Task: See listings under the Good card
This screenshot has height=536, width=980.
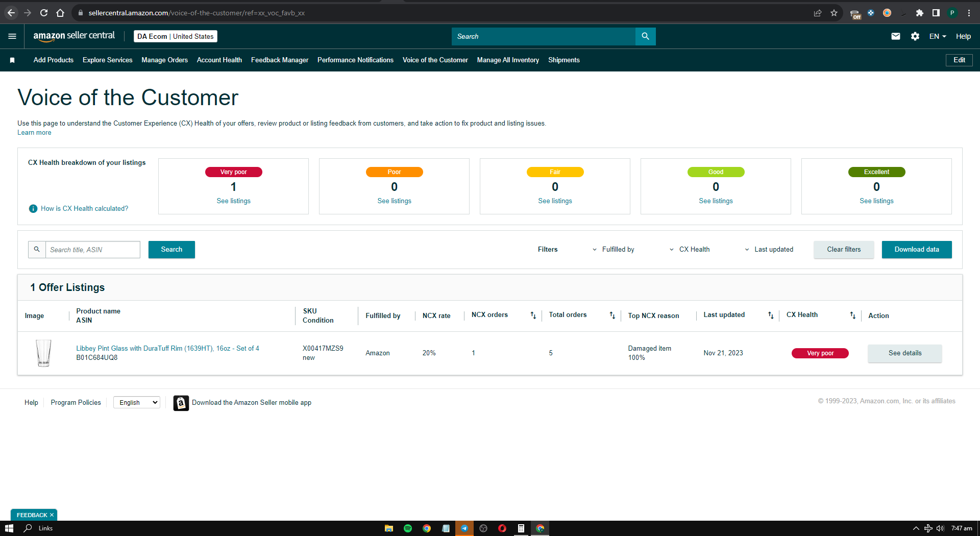Action: pos(716,201)
